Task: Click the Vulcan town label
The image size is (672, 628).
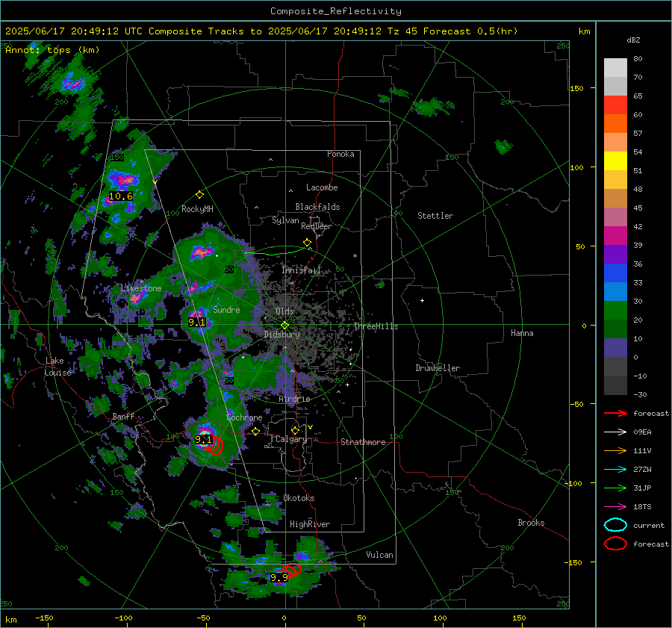Action: point(379,554)
